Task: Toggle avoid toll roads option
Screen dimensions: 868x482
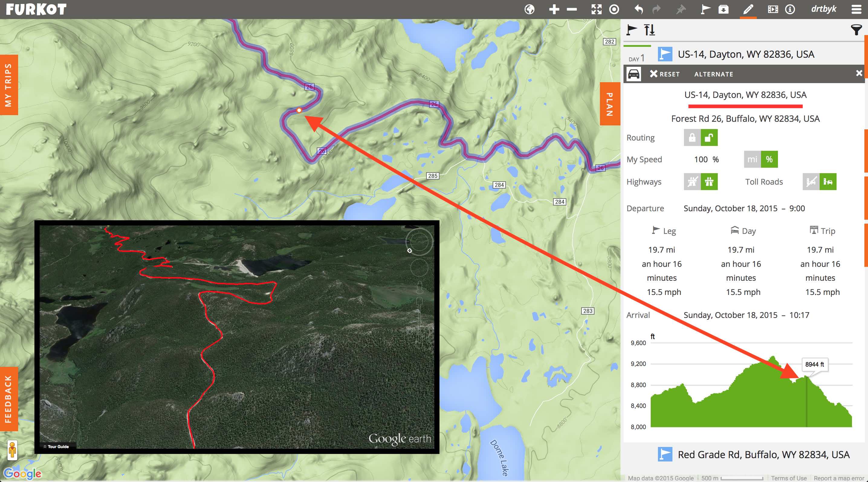Action: click(811, 182)
